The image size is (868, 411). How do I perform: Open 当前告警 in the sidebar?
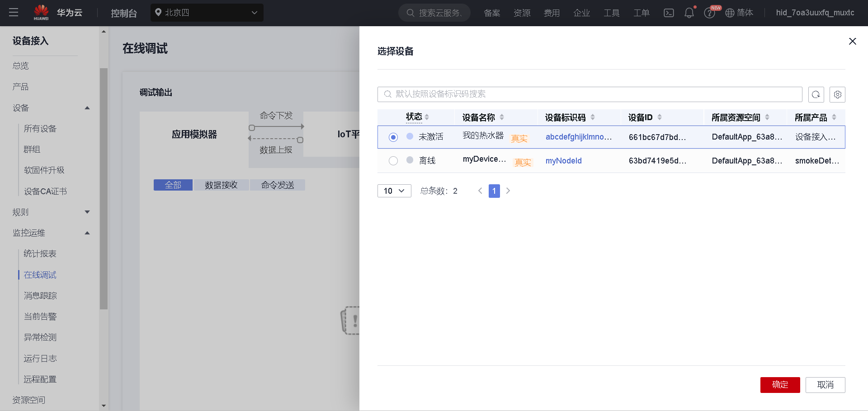click(x=40, y=317)
